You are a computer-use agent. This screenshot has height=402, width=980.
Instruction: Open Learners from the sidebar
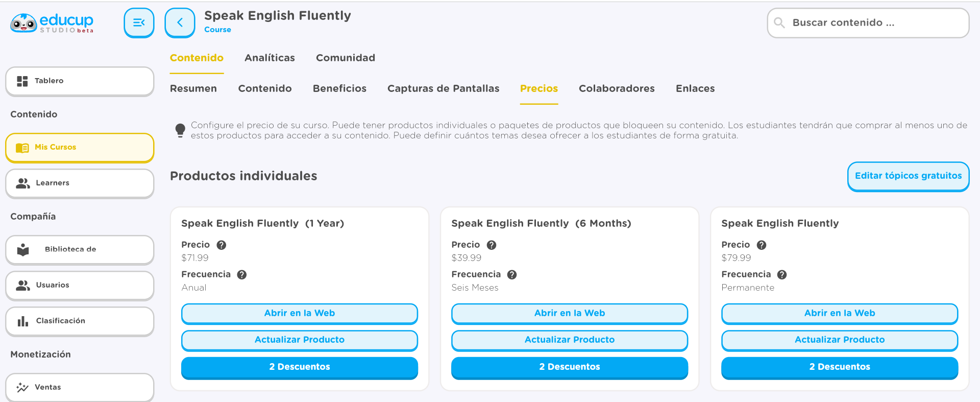tap(80, 183)
